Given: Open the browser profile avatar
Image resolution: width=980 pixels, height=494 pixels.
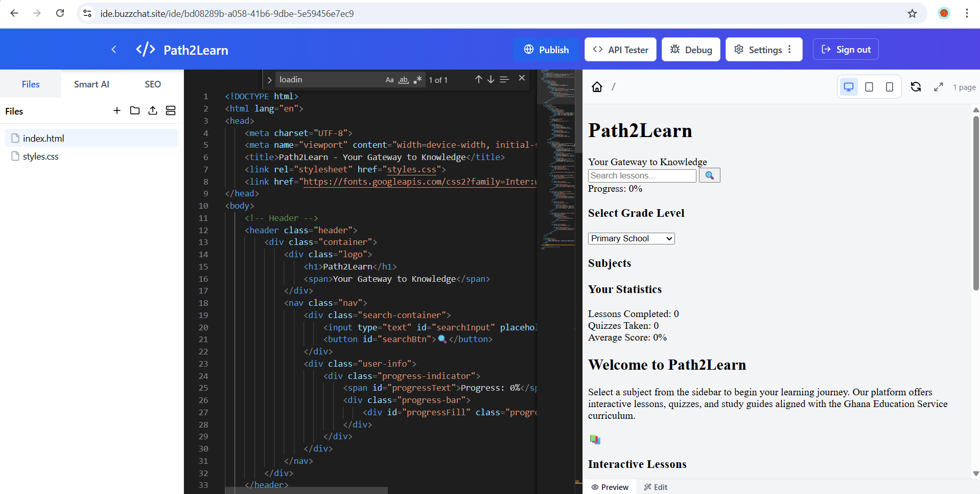Looking at the screenshot, I should 944,13.
